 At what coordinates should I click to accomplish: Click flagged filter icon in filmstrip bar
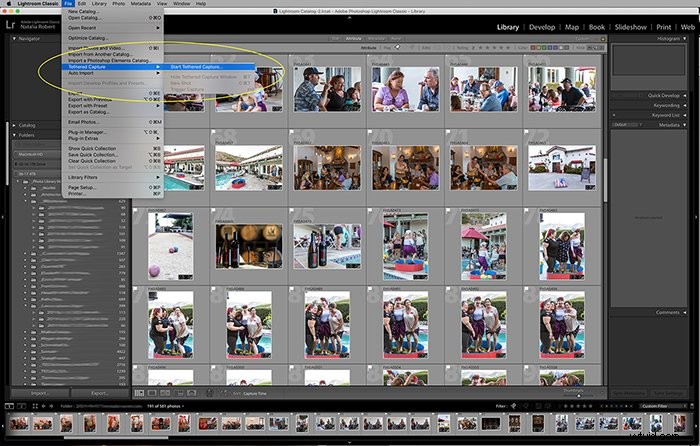[x=513, y=406]
